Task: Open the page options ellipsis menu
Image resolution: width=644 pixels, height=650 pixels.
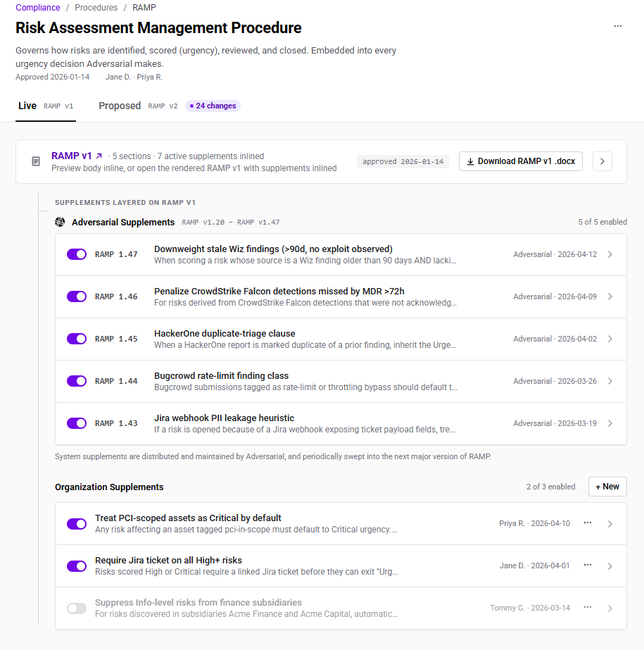Action: click(x=617, y=26)
